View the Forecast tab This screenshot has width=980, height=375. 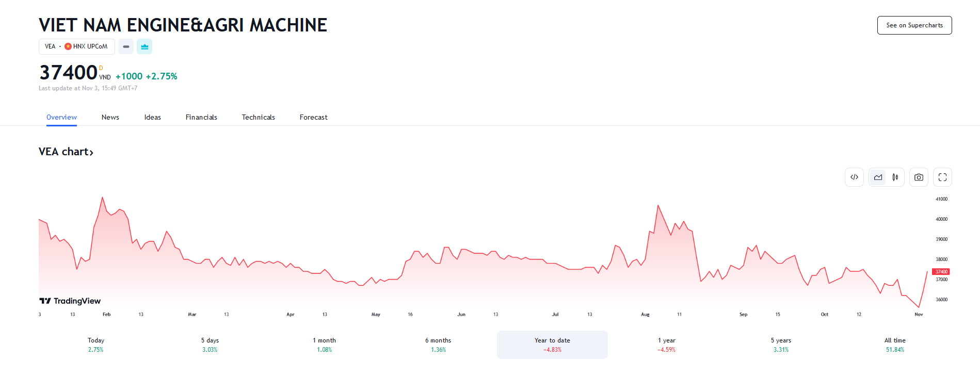[314, 117]
